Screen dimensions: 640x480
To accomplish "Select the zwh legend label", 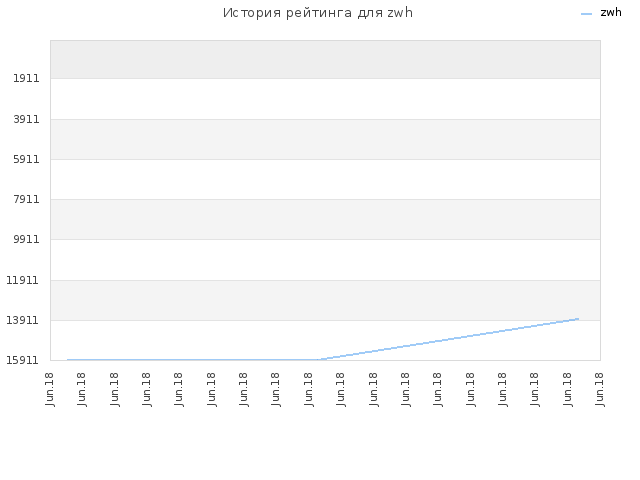I will [611, 13].
